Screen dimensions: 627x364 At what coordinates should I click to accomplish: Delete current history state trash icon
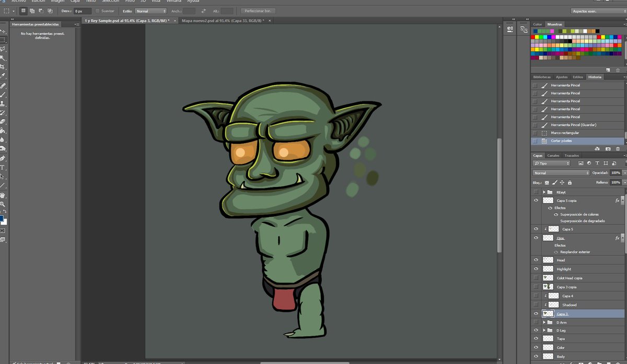point(618,149)
